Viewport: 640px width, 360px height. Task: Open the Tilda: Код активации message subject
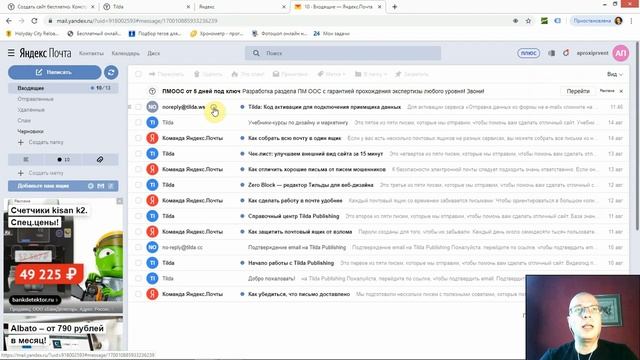point(324,107)
